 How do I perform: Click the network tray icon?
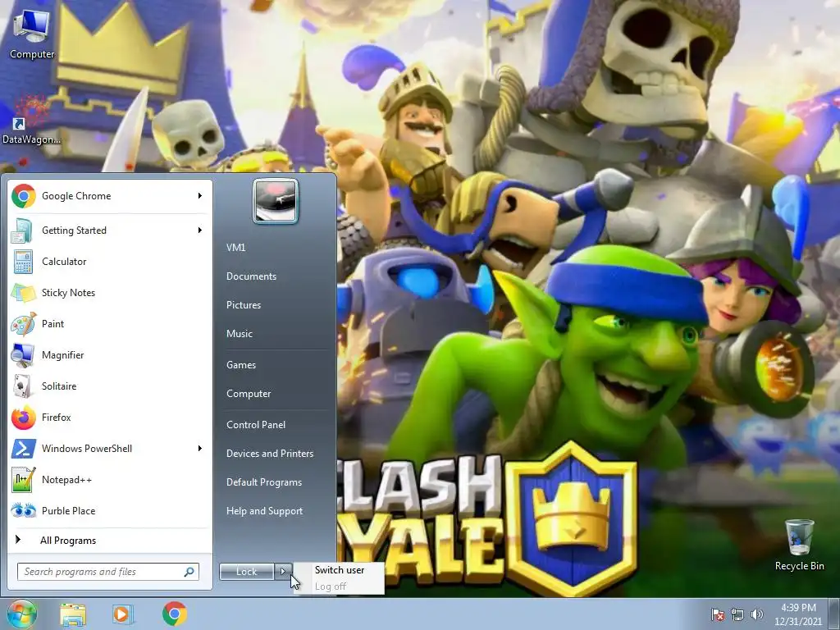[x=737, y=614]
